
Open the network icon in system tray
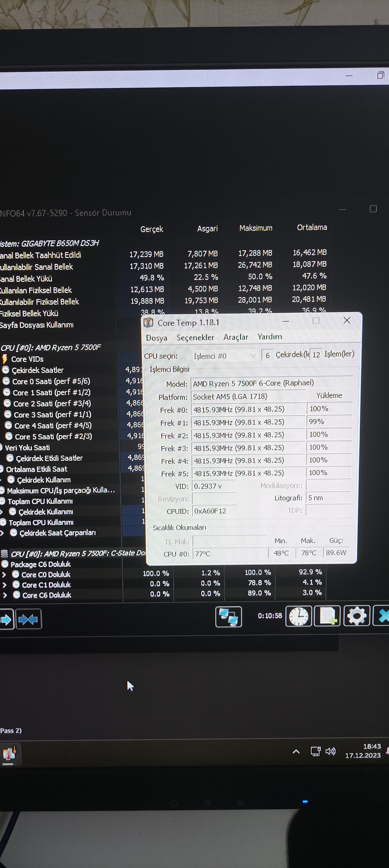coord(315,751)
